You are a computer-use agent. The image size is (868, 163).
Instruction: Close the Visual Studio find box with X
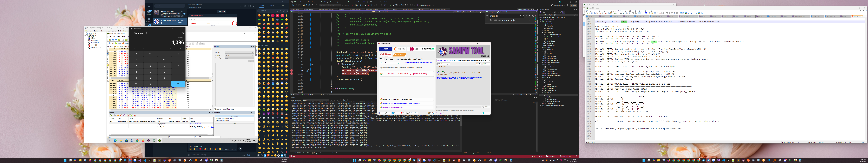pyautogui.click(x=533, y=16)
